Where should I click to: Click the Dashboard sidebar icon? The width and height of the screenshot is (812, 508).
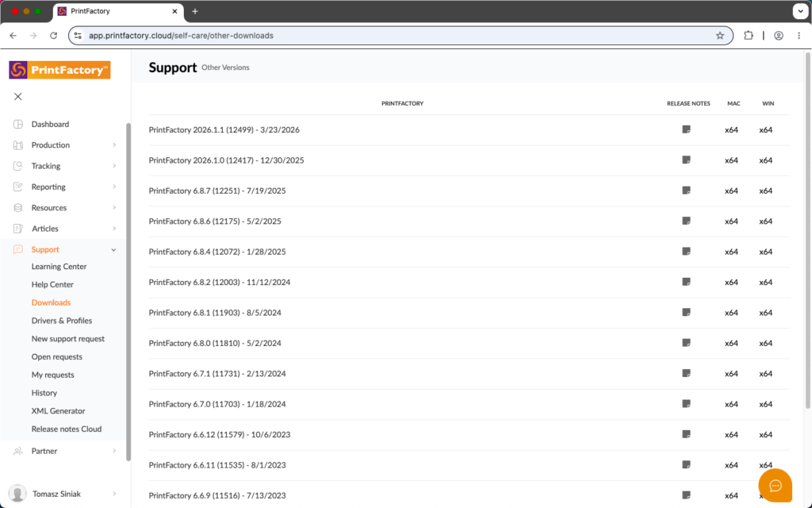point(18,124)
